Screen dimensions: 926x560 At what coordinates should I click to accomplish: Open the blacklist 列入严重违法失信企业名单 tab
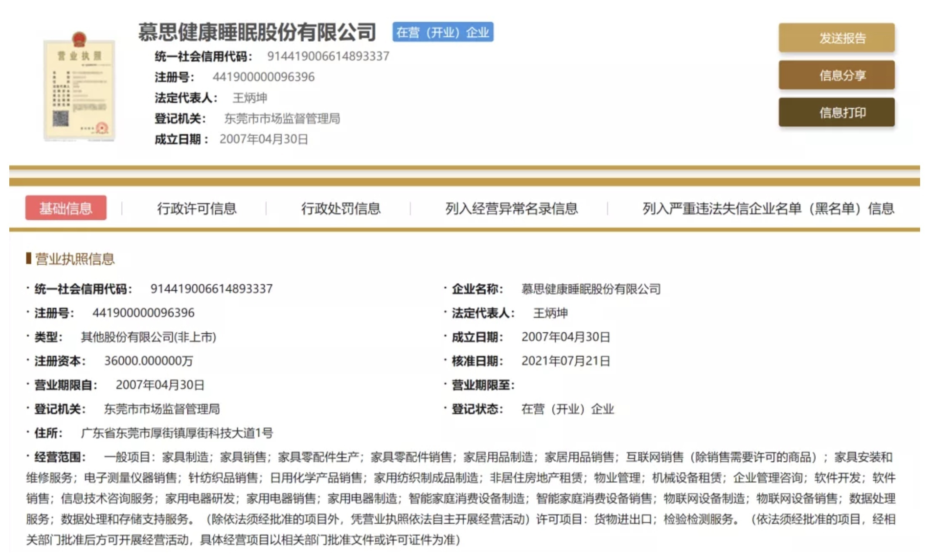(768, 208)
